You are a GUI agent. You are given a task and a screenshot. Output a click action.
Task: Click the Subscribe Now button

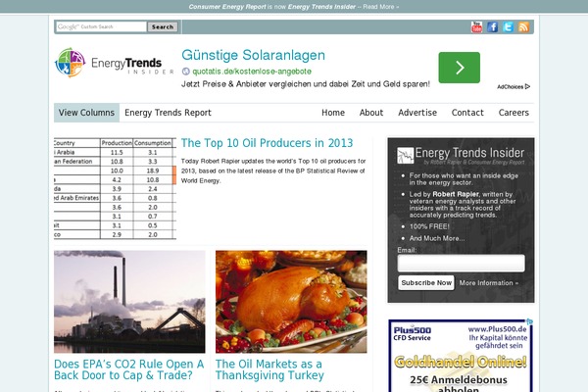426,283
